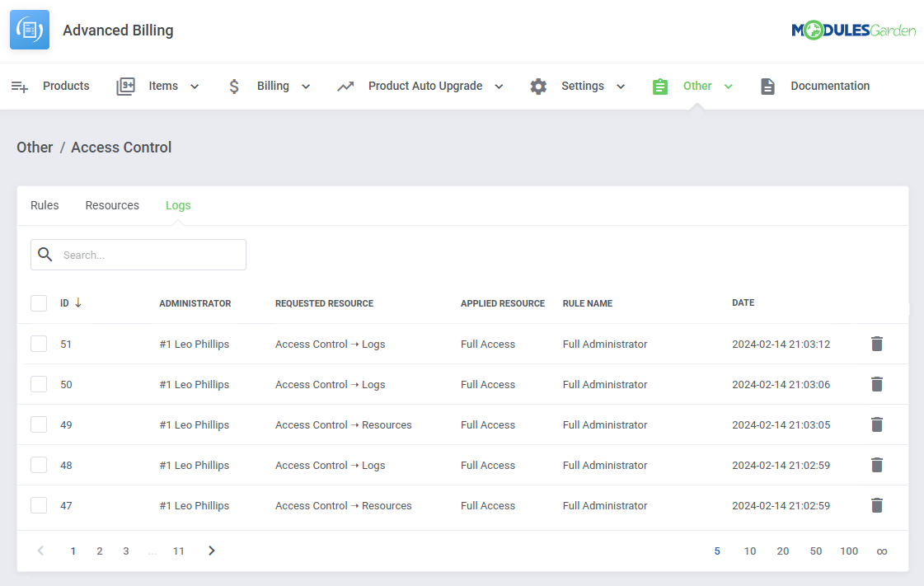Click 'Full Administrator' in row 47
The image size is (924, 586).
605,505
